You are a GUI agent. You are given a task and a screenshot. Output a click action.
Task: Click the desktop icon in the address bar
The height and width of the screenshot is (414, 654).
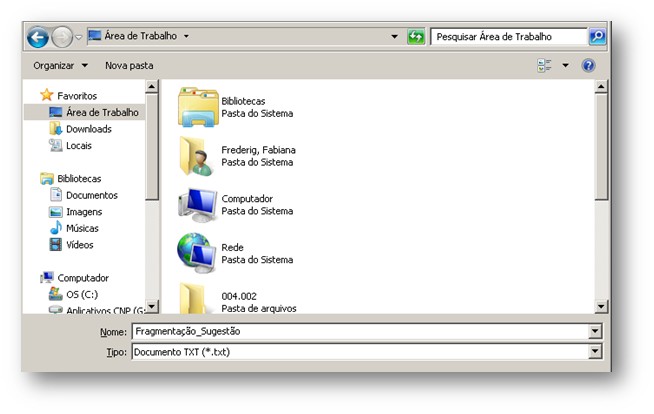click(95, 35)
